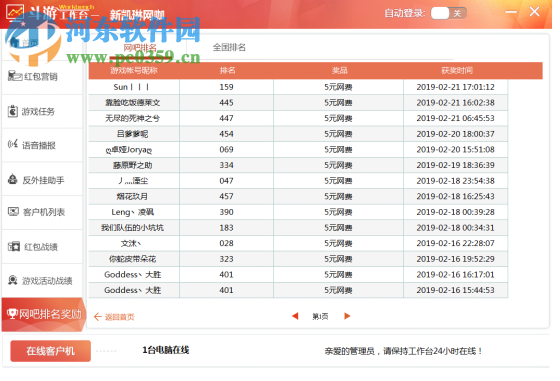The height and width of the screenshot is (381, 560).
Task: Switch to the 网吧排名 tab
Action: [x=140, y=47]
